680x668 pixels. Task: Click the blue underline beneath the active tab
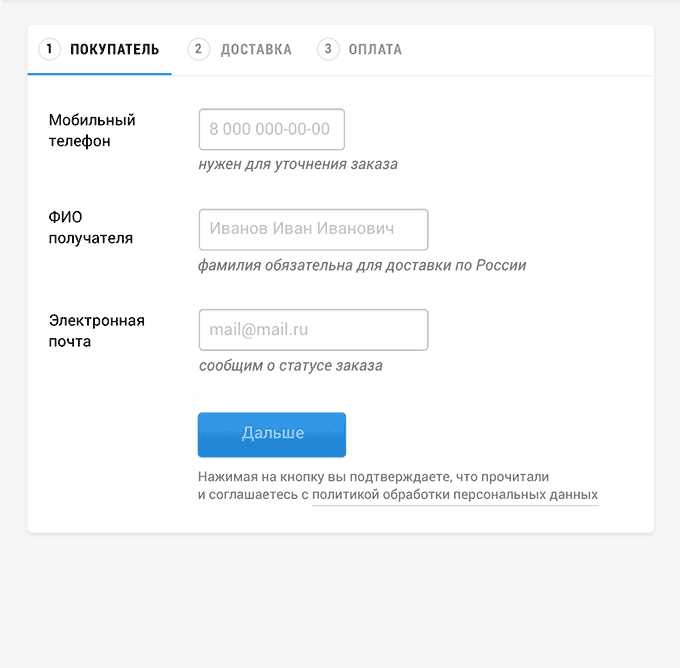[x=100, y=74]
